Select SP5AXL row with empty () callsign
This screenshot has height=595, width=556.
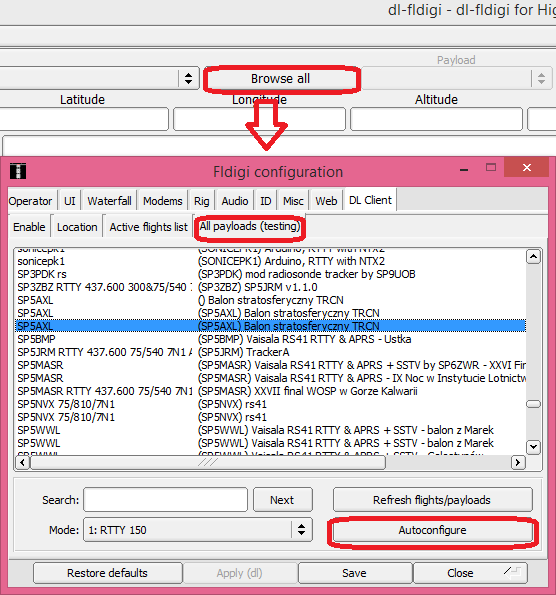point(270,300)
